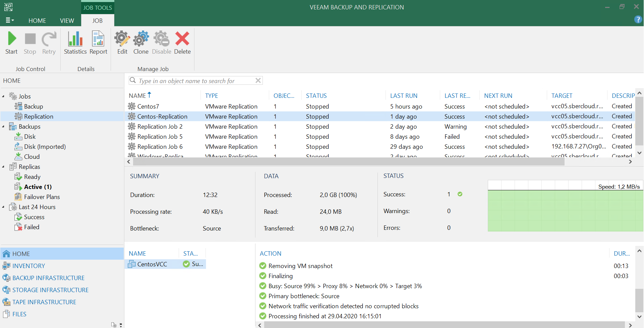Open the HOME ribbon tab
Viewport: 644px width, 328px height.
click(37, 21)
